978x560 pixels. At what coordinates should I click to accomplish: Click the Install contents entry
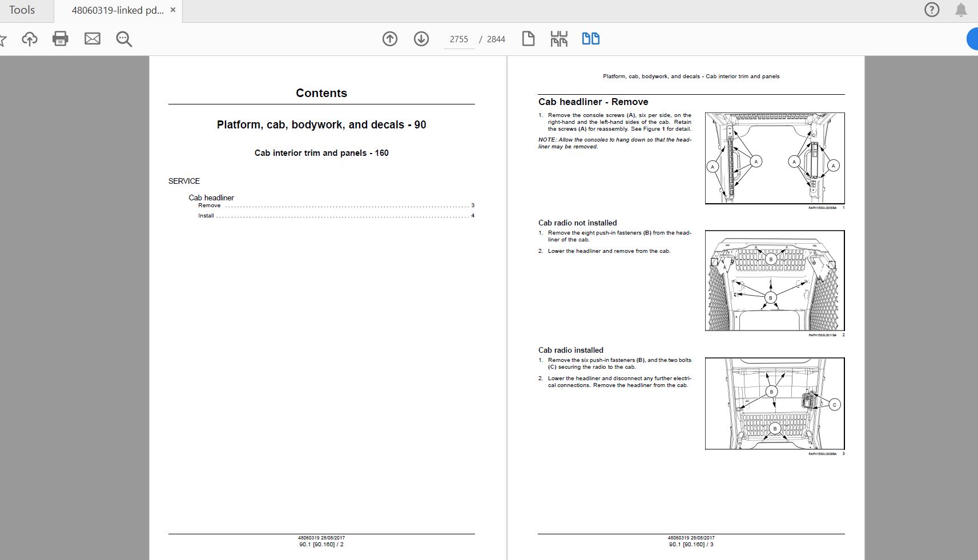(336, 216)
